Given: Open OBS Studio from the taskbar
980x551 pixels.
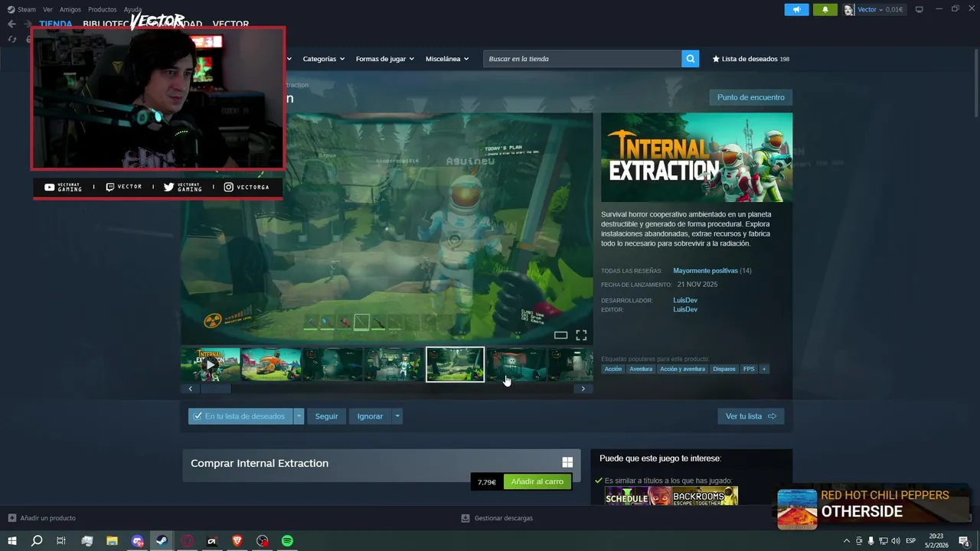Looking at the screenshot, I should tap(262, 541).
